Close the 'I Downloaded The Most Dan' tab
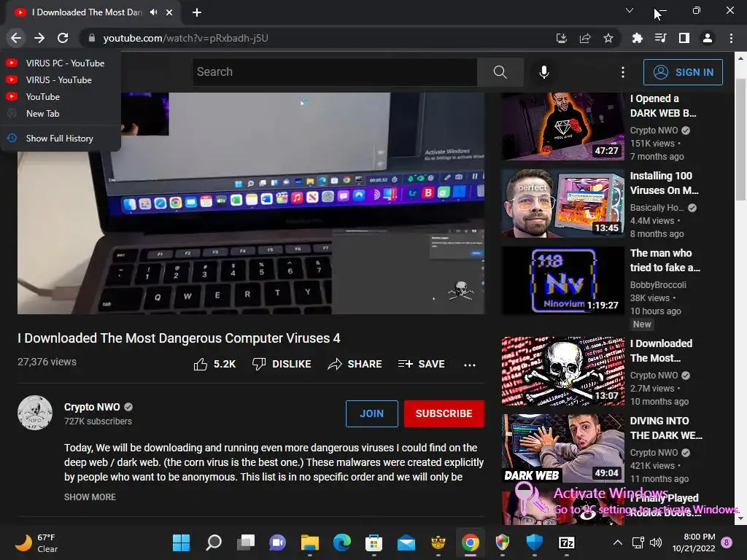747x560 pixels. [169, 12]
